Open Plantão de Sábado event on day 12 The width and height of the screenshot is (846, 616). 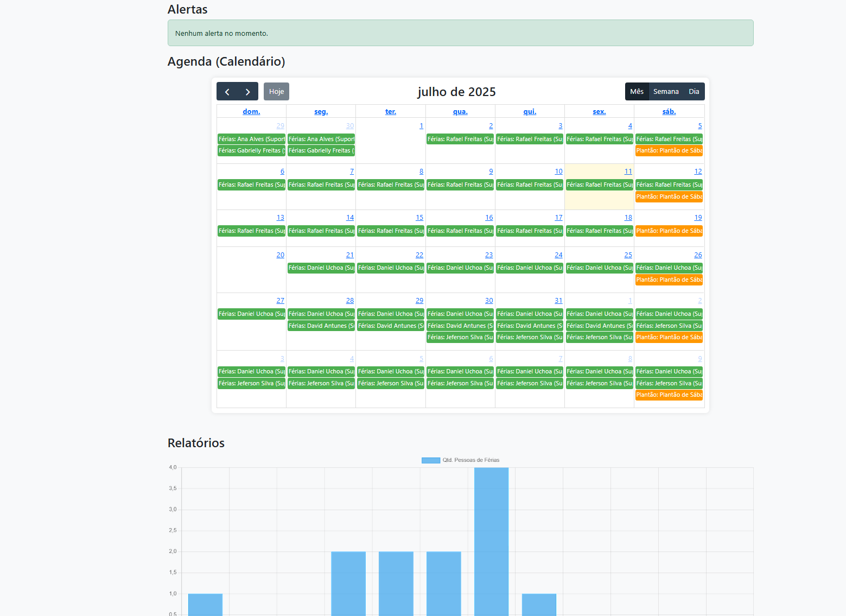click(x=669, y=196)
